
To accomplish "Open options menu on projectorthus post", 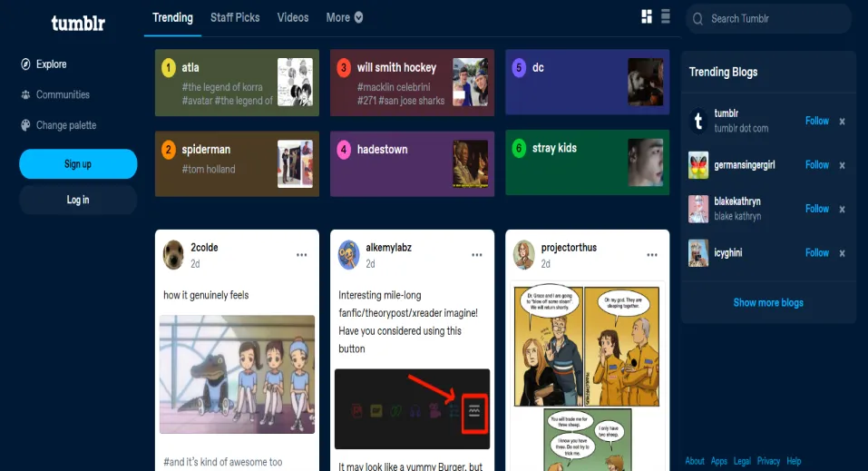I will (652, 255).
